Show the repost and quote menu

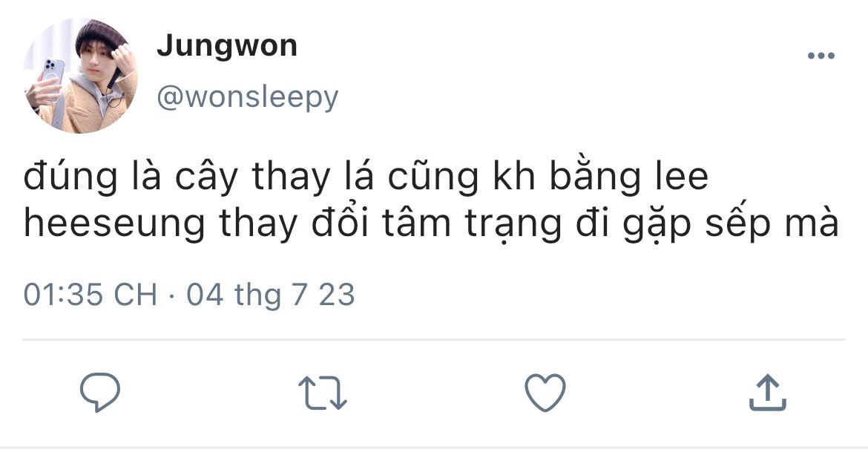pos(323,393)
